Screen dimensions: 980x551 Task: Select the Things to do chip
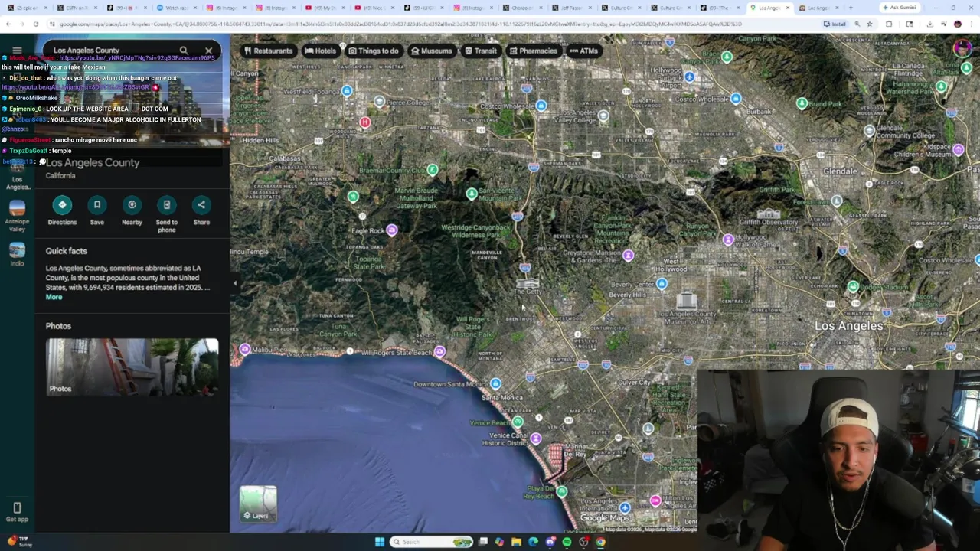coord(374,51)
